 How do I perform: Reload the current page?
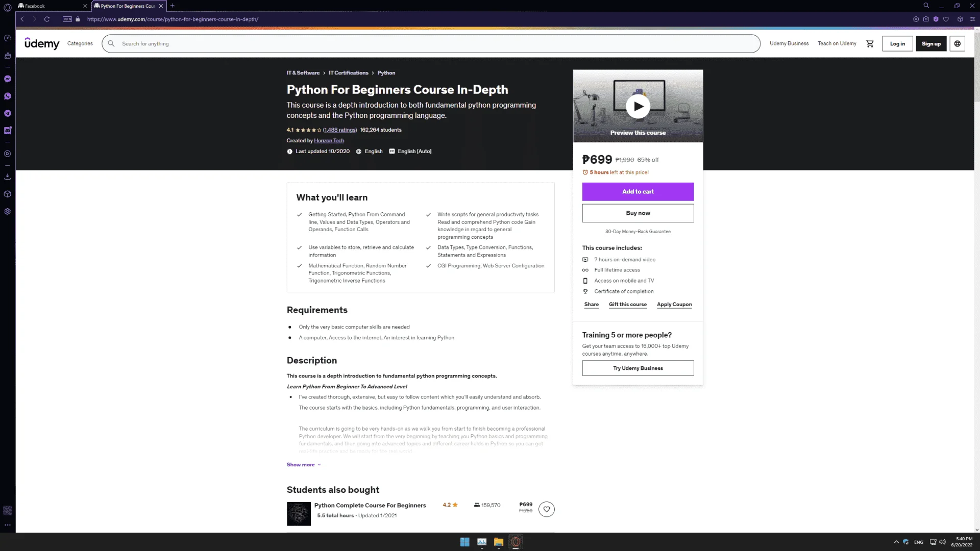pyautogui.click(x=47, y=19)
